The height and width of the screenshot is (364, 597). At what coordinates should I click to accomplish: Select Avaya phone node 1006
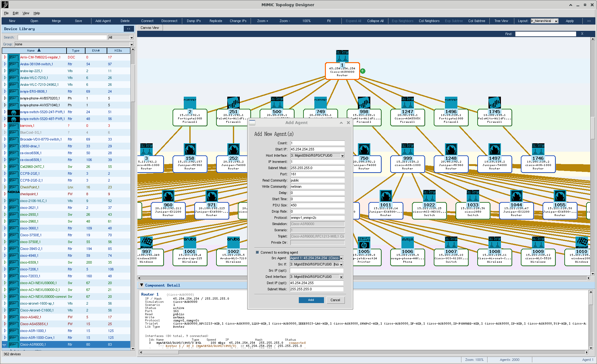407,257
